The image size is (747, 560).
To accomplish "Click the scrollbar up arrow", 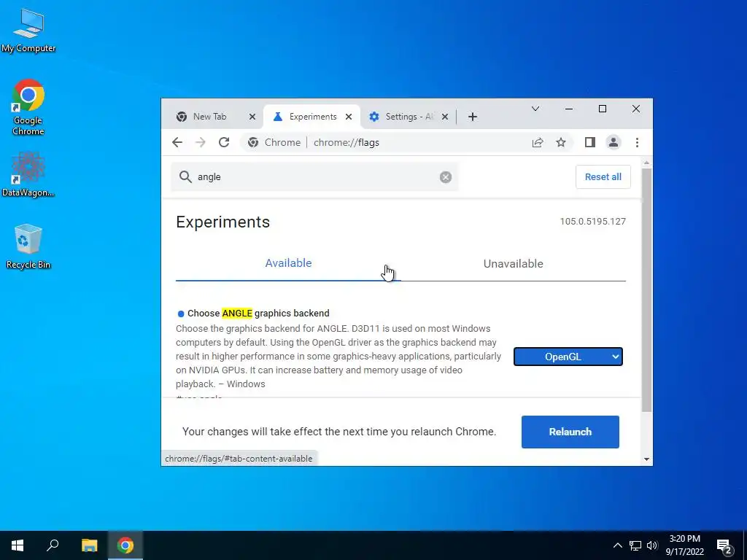I will 646,163.
